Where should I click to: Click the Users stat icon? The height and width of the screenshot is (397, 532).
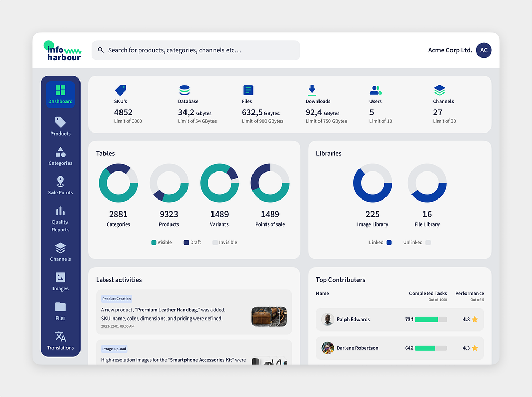[x=375, y=90]
